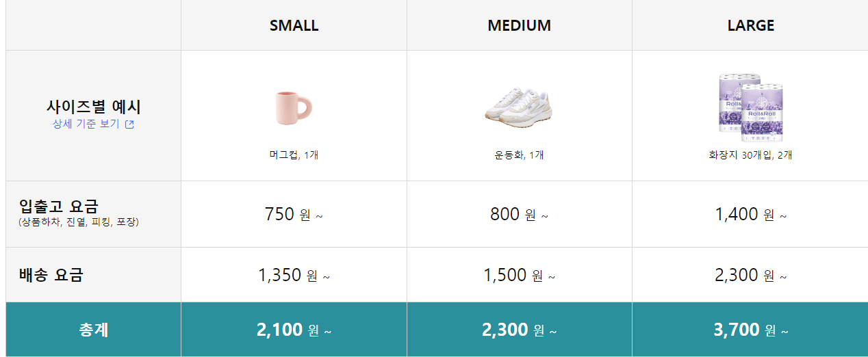Click the 머그컵, 1개 caption

point(294,155)
